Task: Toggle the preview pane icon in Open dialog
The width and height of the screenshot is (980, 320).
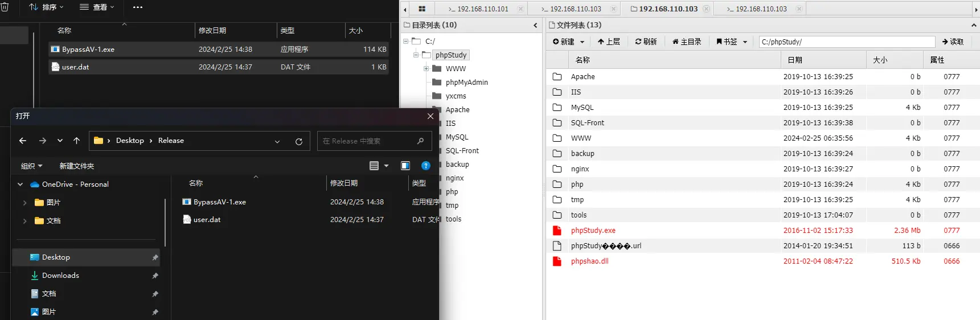Action: click(405, 166)
